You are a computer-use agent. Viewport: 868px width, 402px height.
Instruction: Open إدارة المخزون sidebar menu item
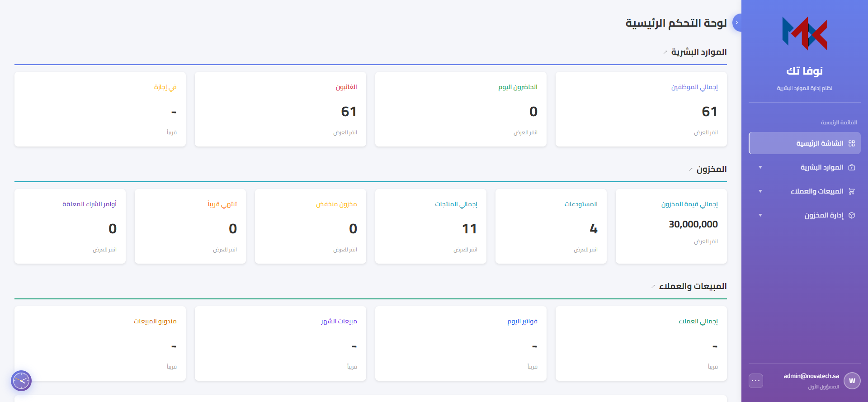tap(805, 215)
